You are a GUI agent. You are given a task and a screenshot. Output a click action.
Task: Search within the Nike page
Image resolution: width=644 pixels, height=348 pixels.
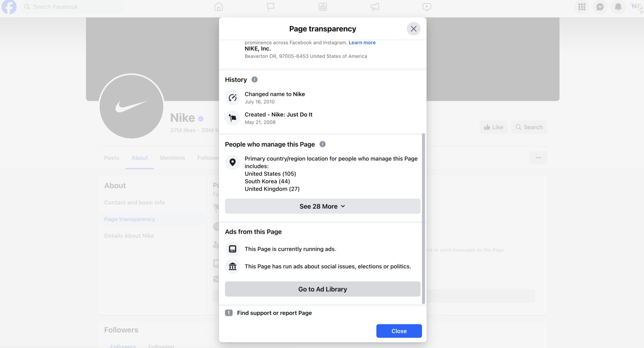[529, 127]
